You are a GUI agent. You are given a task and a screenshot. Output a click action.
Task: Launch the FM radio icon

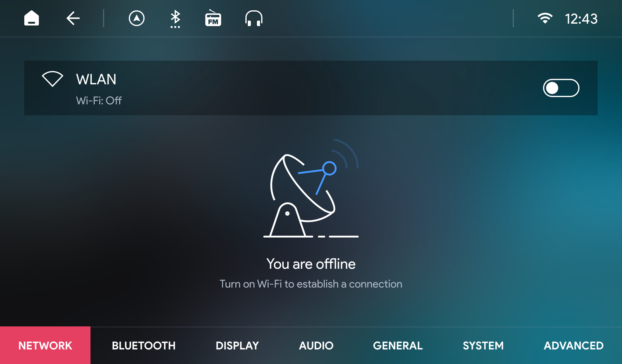tap(213, 19)
